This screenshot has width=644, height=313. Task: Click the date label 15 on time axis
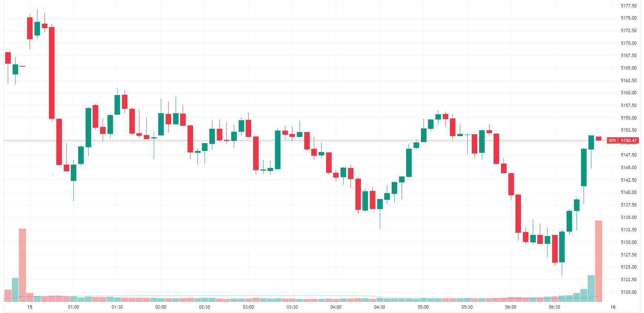(x=30, y=307)
